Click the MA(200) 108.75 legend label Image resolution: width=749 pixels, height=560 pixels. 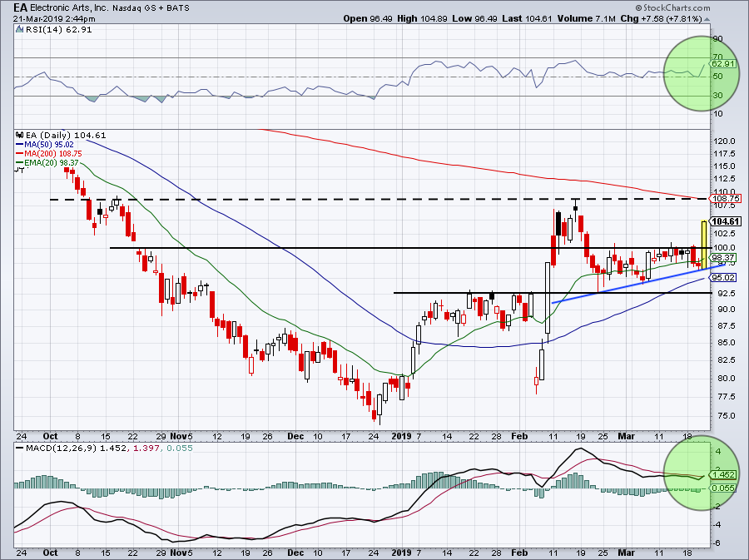53,154
